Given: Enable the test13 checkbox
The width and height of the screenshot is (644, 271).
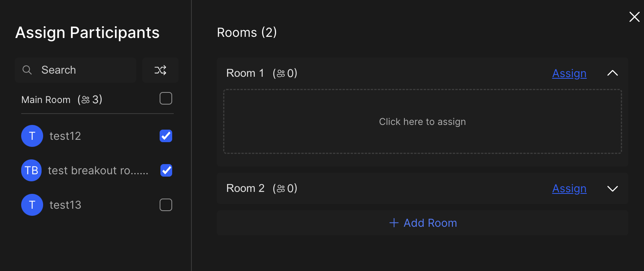Looking at the screenshot, I should tap(166, 204).
